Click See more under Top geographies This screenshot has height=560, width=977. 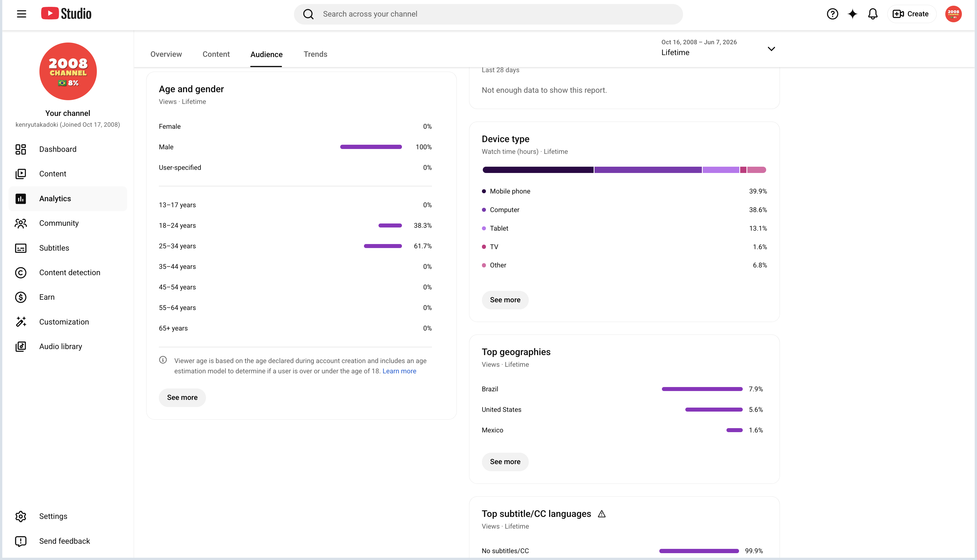click(505, 462)
